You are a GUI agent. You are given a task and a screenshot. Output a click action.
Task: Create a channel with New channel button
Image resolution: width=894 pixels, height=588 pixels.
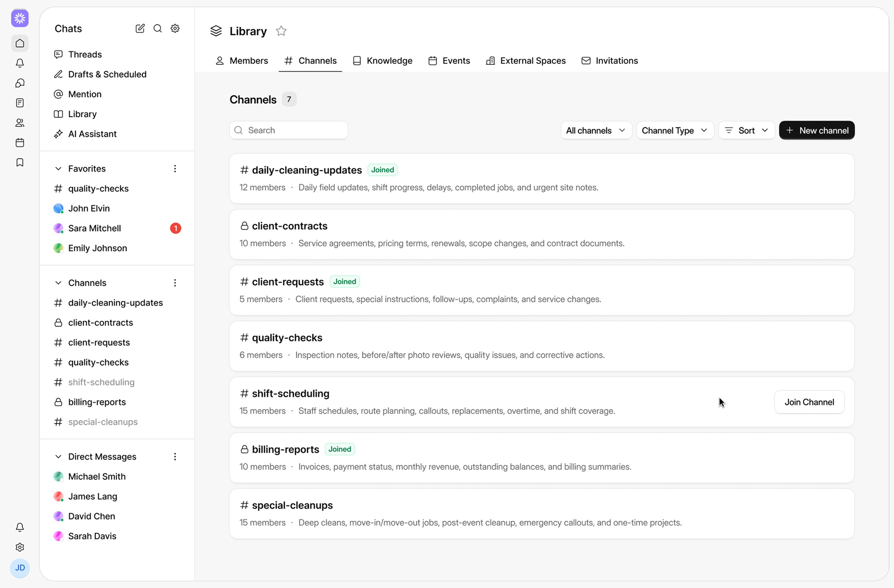tap(816, 130)
